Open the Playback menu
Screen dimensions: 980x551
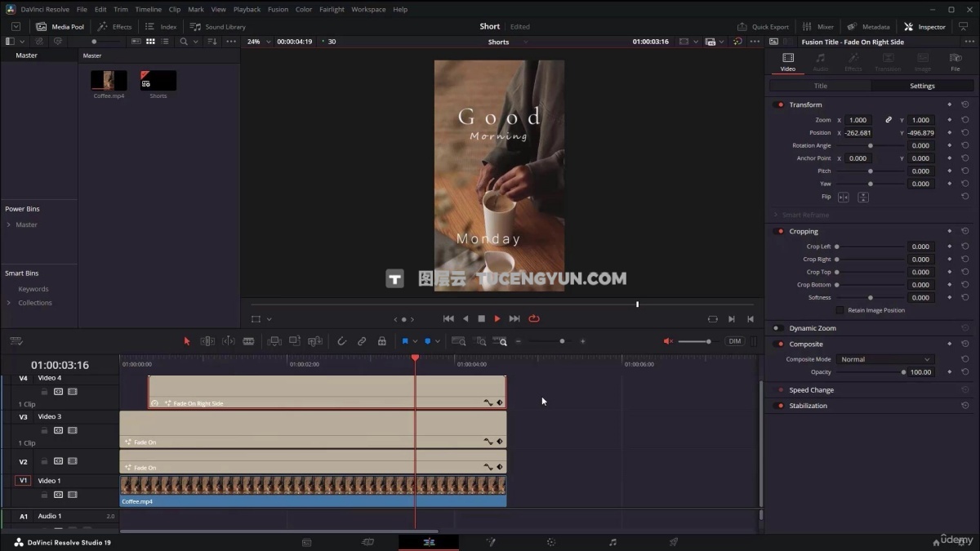247,9
